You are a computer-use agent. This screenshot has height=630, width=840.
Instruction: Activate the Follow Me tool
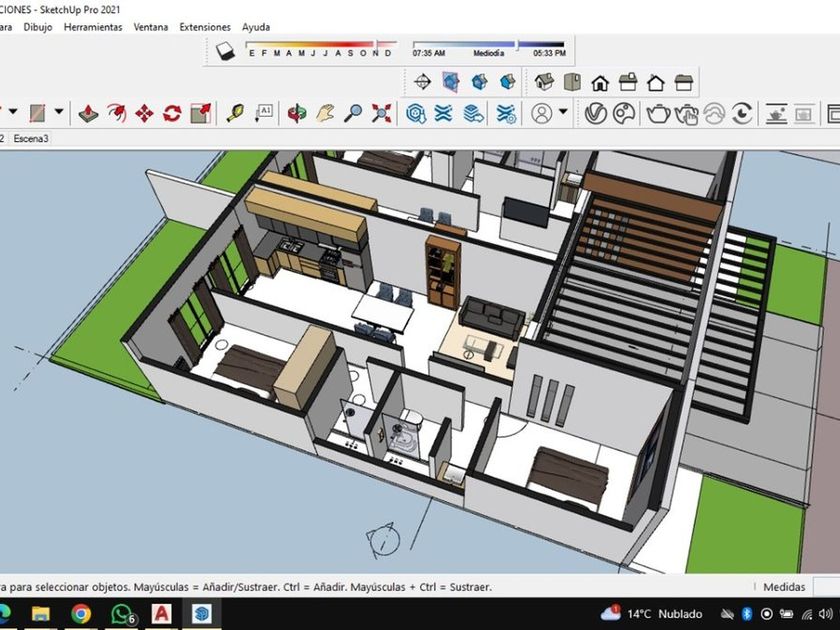tap(116, 113)
